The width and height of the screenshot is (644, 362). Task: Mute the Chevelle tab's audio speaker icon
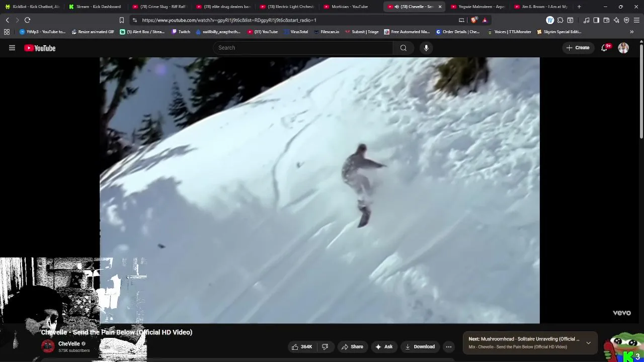tap(396, 7)
